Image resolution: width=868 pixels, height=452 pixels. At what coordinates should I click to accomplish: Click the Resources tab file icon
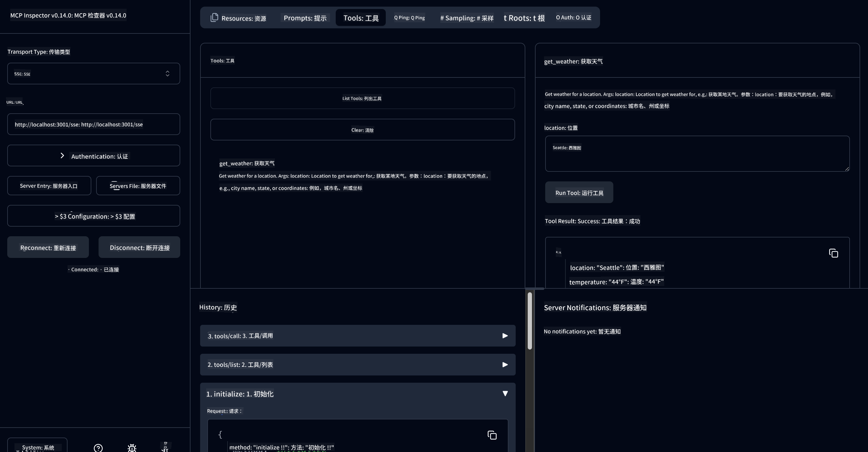click(214, 17)
